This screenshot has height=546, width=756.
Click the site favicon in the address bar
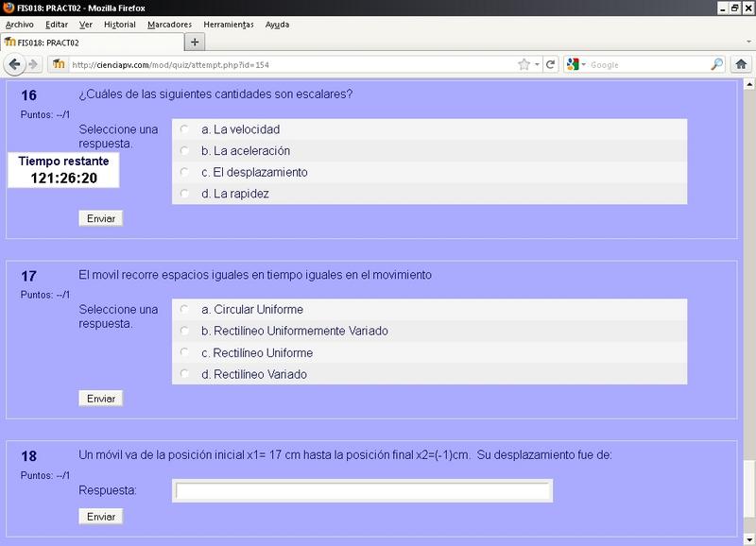coord(59,64)
